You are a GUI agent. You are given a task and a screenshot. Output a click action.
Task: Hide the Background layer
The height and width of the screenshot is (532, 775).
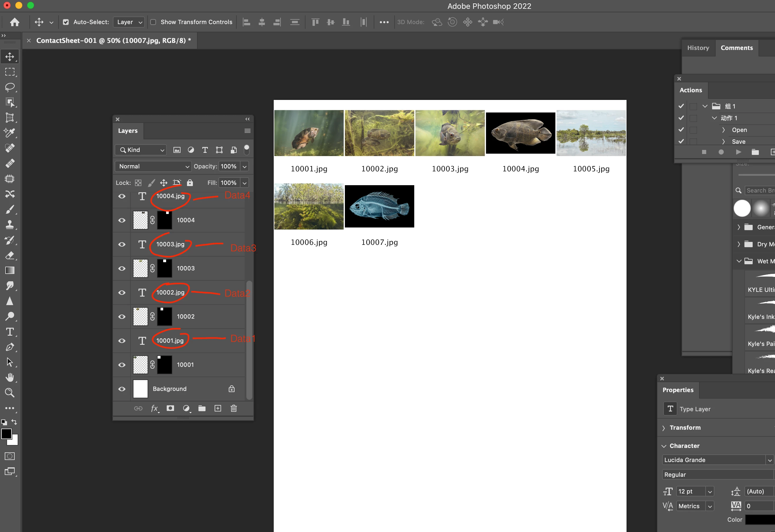coord(122,389)
